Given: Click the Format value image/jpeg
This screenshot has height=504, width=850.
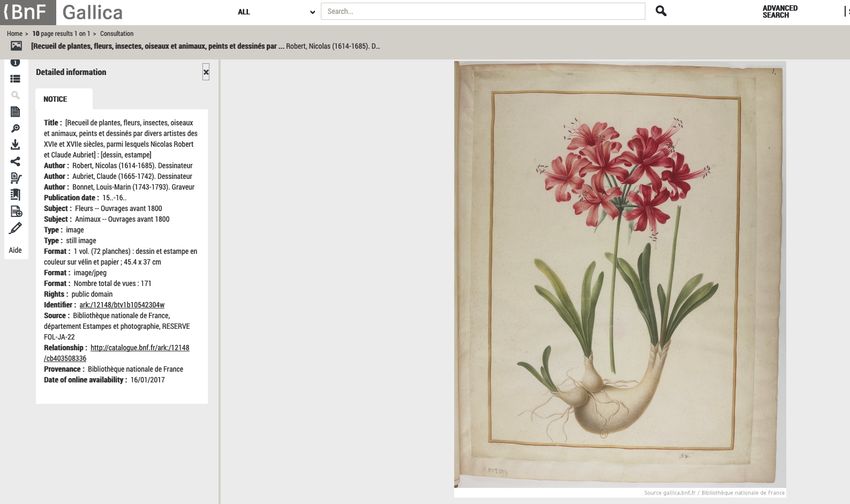Looking at the screenshot, I should [x=90, y=273].
